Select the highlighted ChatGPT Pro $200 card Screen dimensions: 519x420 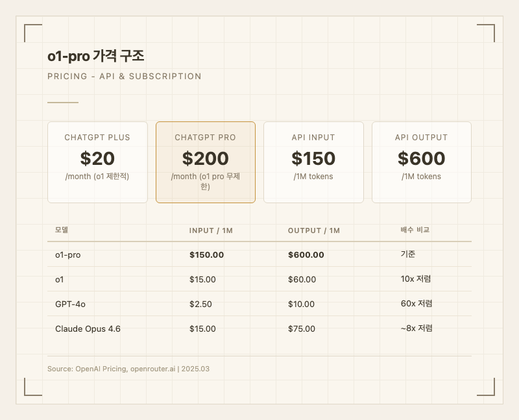pos(206,162)
